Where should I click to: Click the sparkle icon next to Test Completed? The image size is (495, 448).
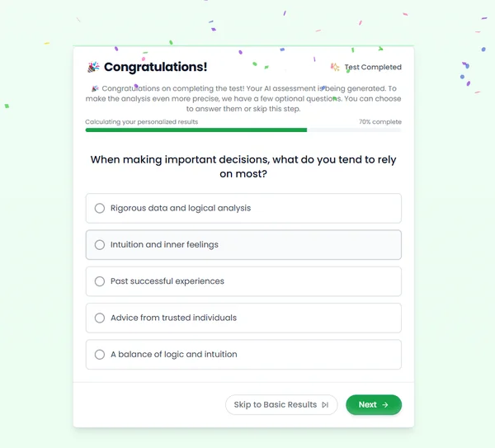[335, 67]
